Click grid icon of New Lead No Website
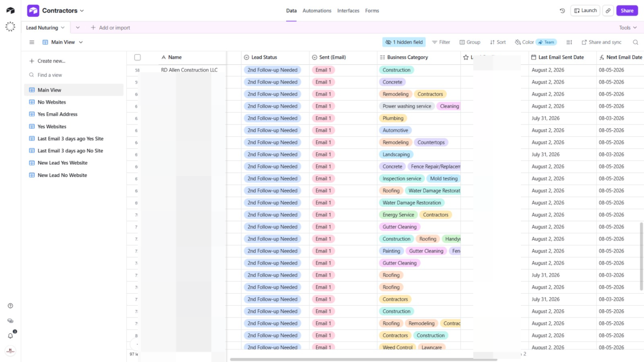The width and height of the screenshot is (644, 362). click(x=32, y=175)
